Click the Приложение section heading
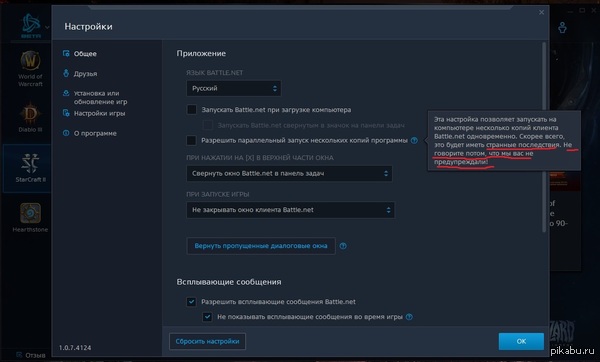This screenshot has width=600, height=362. [201, 54]
